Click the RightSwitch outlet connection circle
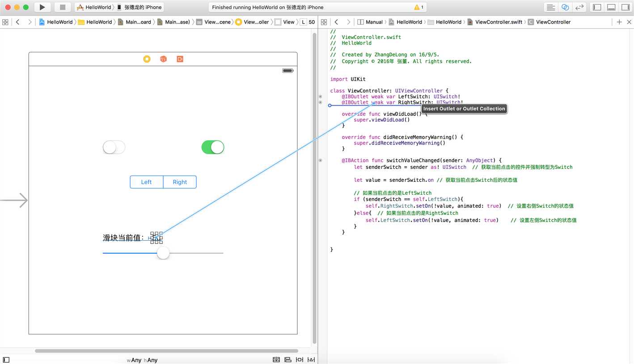634x364 pixels. (x=320, y=102)
